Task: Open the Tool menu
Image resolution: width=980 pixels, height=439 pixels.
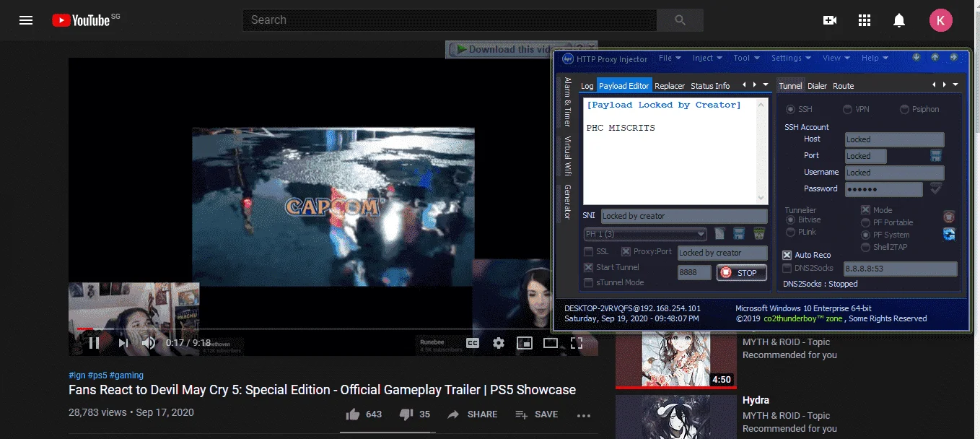Action: point(745,58)
